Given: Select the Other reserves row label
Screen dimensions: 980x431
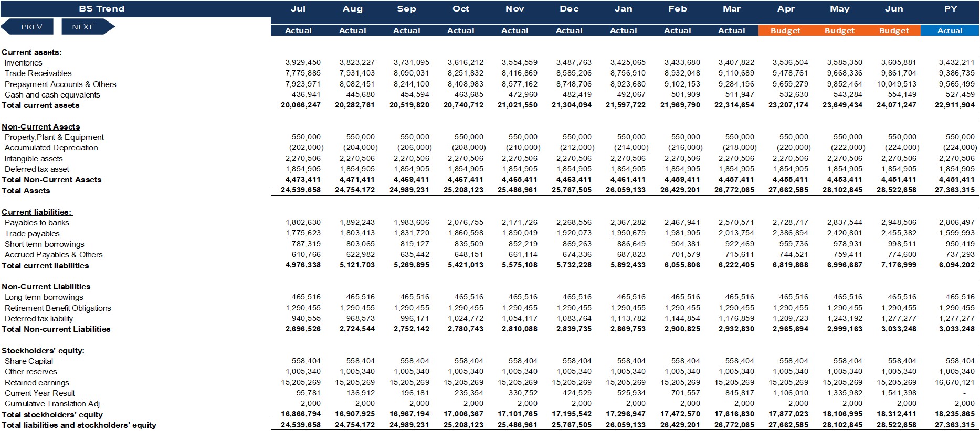Looking at the screenshot, I should click(x=31, y=372).
